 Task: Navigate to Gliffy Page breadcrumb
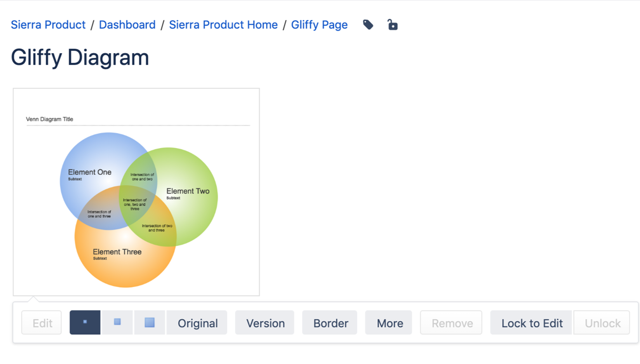coord(319,25)
